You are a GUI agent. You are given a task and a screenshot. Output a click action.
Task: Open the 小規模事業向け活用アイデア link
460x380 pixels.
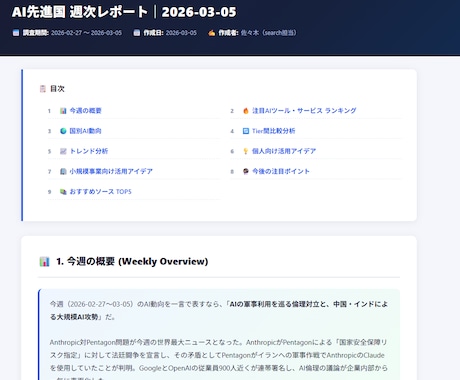point(111,171)
